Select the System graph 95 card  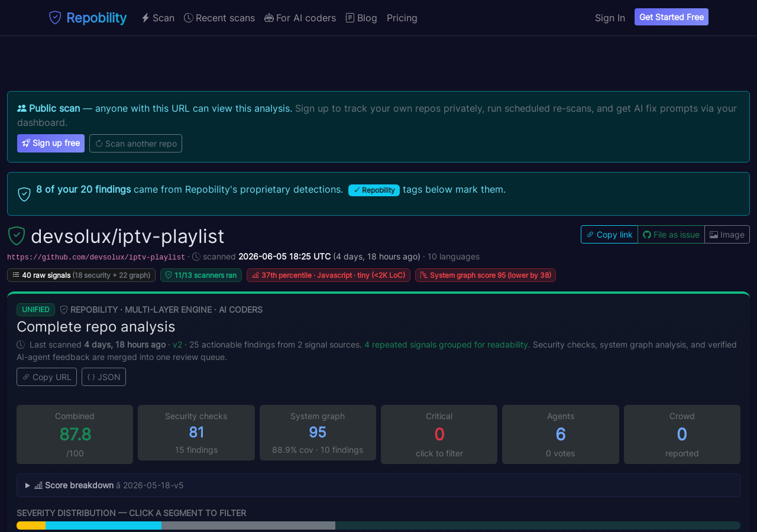point(318,433)
